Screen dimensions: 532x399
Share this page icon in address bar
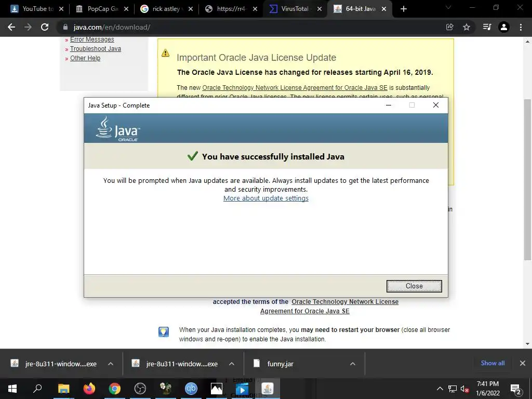449,27
